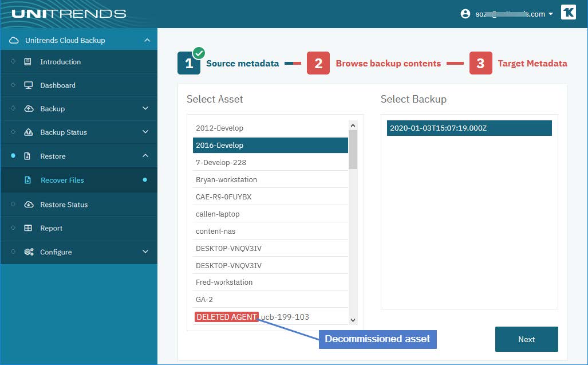Select the GA-2 asset

tap(270, 299)
